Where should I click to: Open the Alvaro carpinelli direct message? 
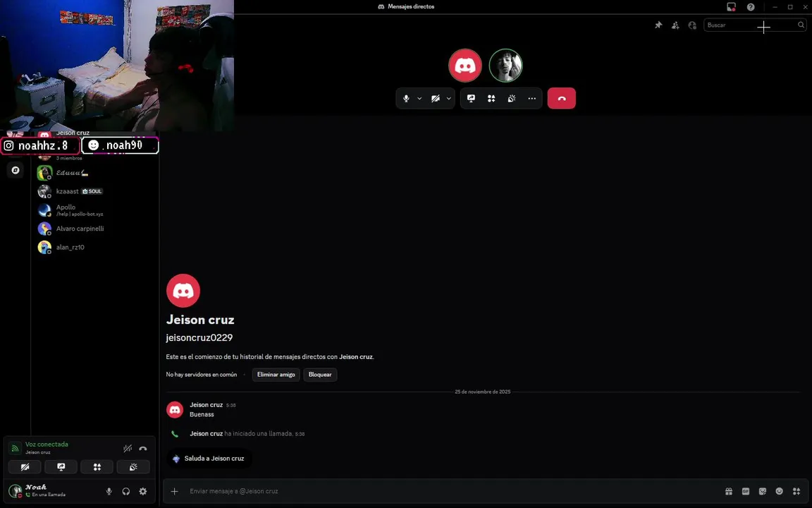(x=94, y=229)
